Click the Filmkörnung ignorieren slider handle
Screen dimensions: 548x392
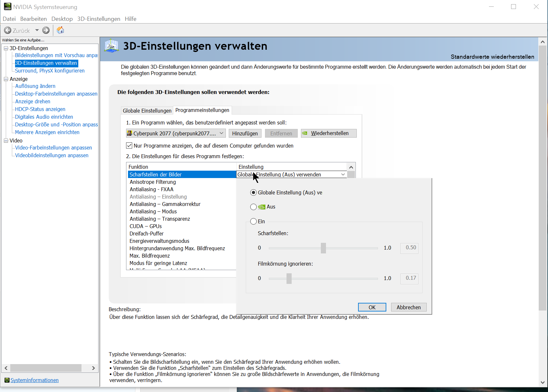[289, 278]
